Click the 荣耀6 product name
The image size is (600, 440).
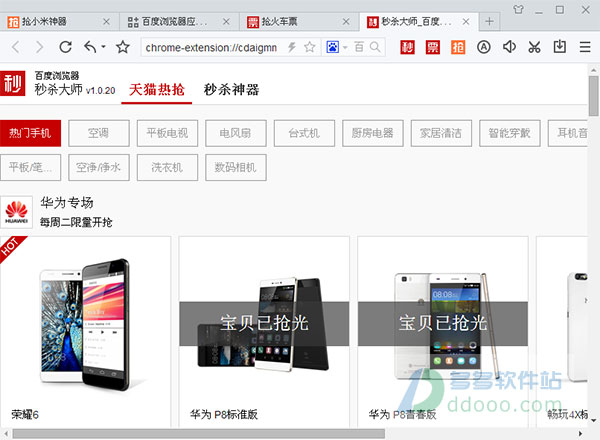click(25, 414)
